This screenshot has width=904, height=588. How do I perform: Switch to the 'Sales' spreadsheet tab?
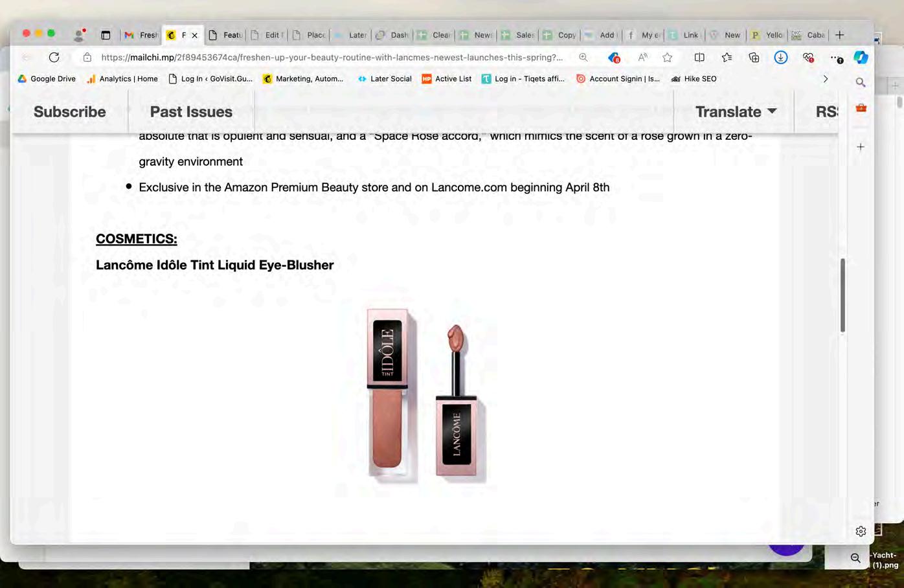[517, 35]
